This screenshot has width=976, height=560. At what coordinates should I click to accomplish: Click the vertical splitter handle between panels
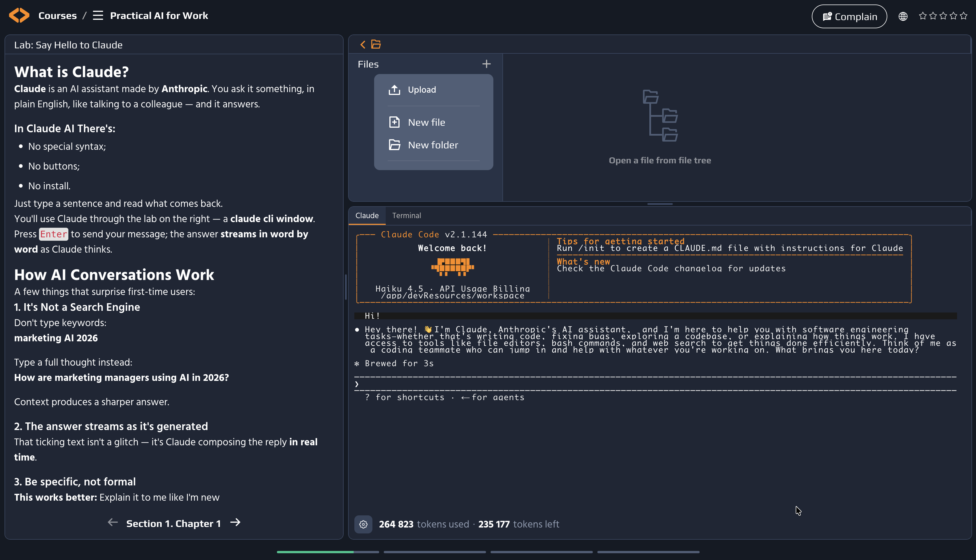[x=346, y=287]
